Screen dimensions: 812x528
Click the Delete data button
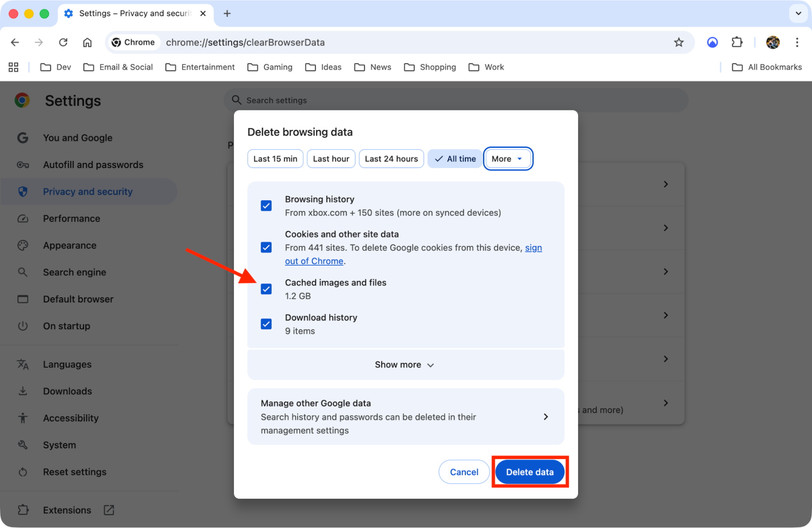(x=529, y=472)
